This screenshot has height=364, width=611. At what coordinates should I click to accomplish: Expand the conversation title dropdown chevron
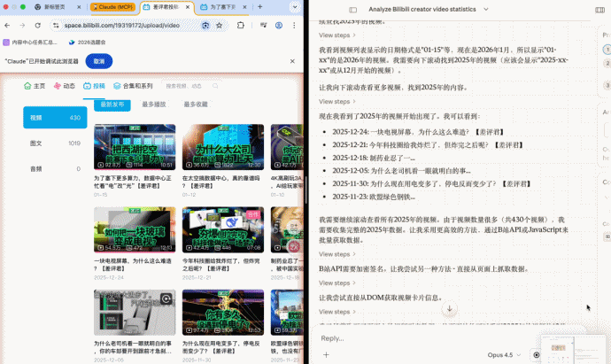coord(485,10)
